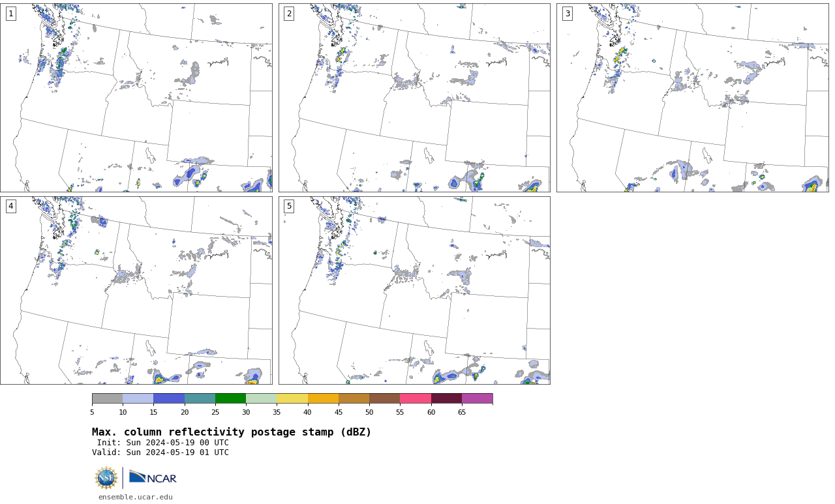Click the teal 20-25 dBZ swatch

[200, 398]
